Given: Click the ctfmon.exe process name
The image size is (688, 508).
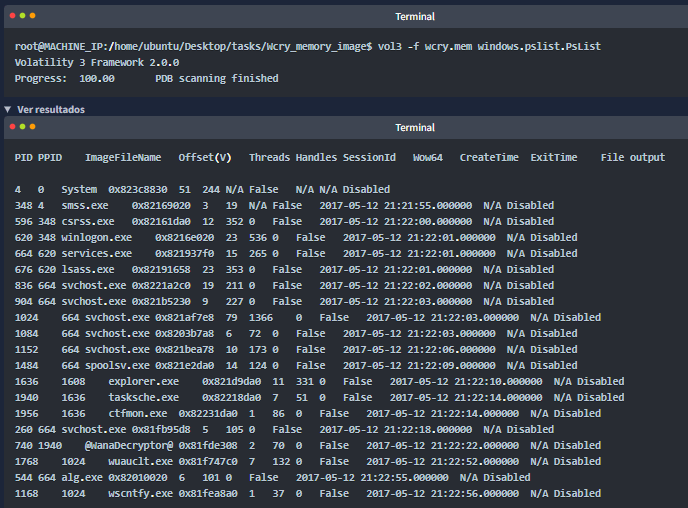Looking at the screenshot, I should coord(138,414).
